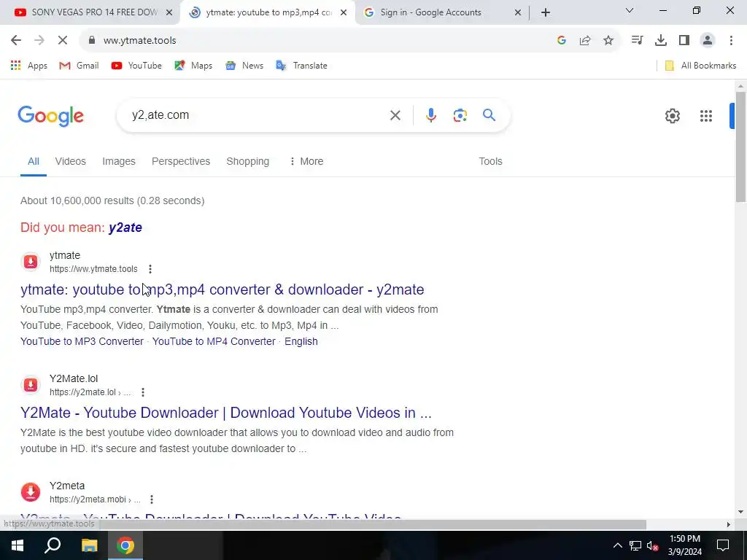Click the address bar URL
This screenshot has height=560, width=747.
point(139,41)
